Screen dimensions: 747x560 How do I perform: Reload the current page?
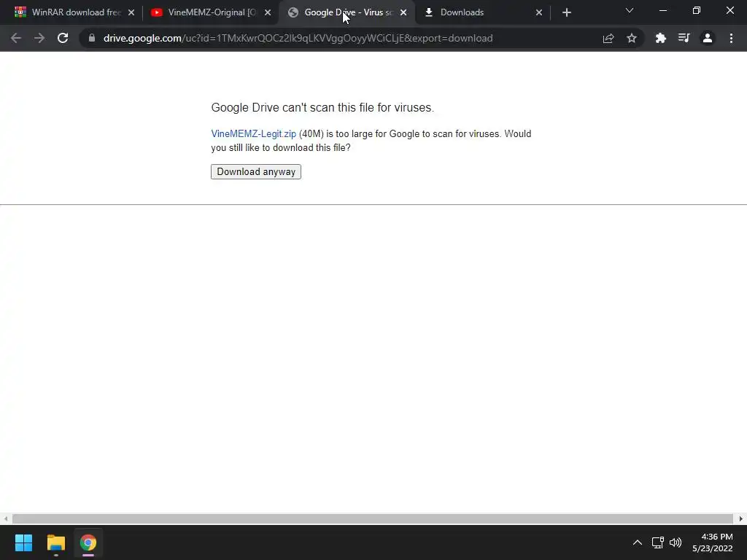tap(63, 38)
